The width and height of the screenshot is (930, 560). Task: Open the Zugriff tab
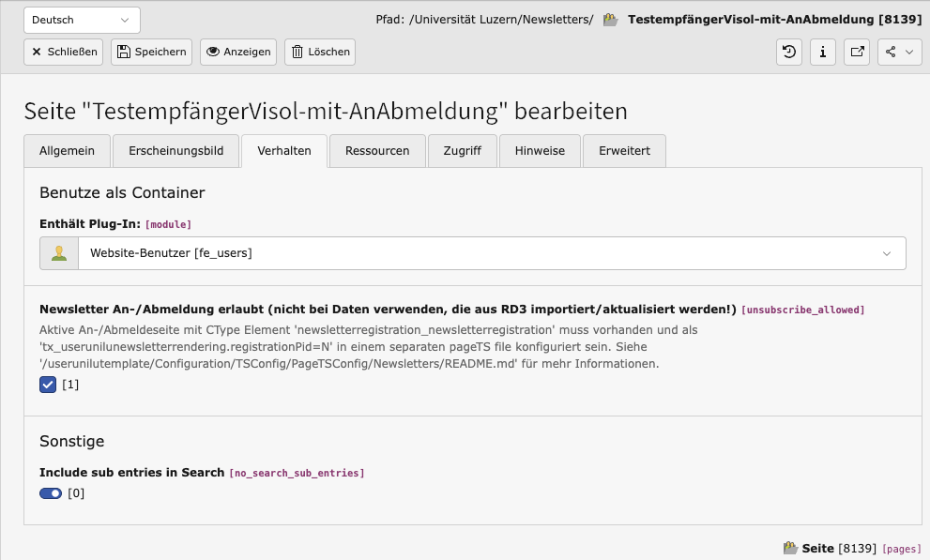click(x=463, y=151)
